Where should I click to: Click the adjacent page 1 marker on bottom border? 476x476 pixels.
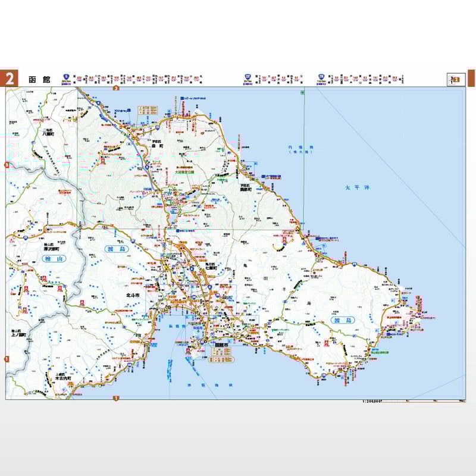116,398
